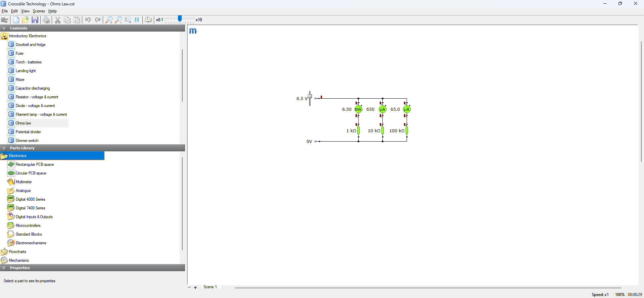Screen dimensions: 644x298
Task: Print the circuit using the printer icon
Action: point(46,20)
